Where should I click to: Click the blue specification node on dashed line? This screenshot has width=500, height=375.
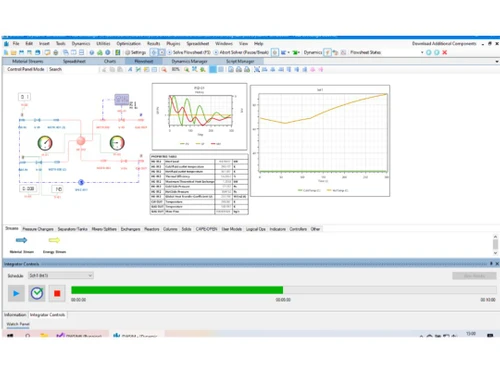coord(81,182)
